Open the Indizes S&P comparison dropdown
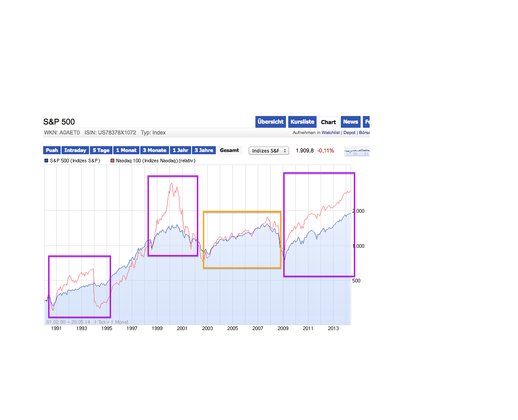Viewport: 518px width, 420px height. coord(269,151)
